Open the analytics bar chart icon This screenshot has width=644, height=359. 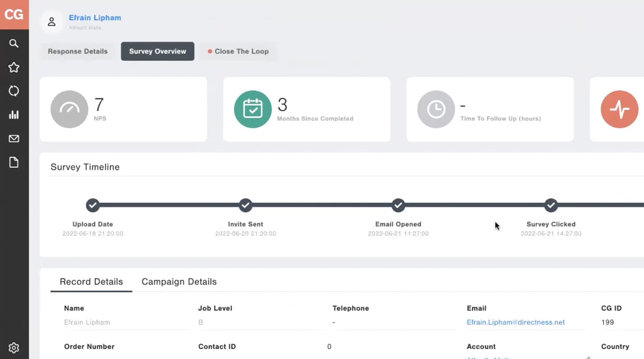[14, 115]
